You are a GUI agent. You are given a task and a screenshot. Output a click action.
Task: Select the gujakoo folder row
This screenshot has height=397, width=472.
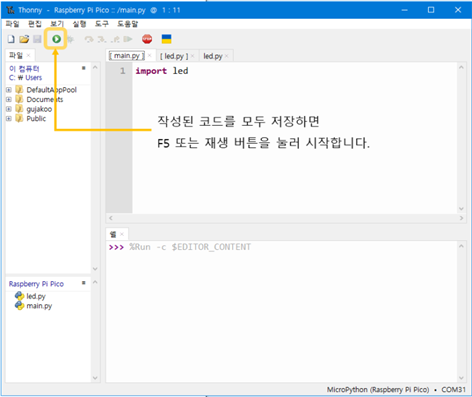[39, 109]
